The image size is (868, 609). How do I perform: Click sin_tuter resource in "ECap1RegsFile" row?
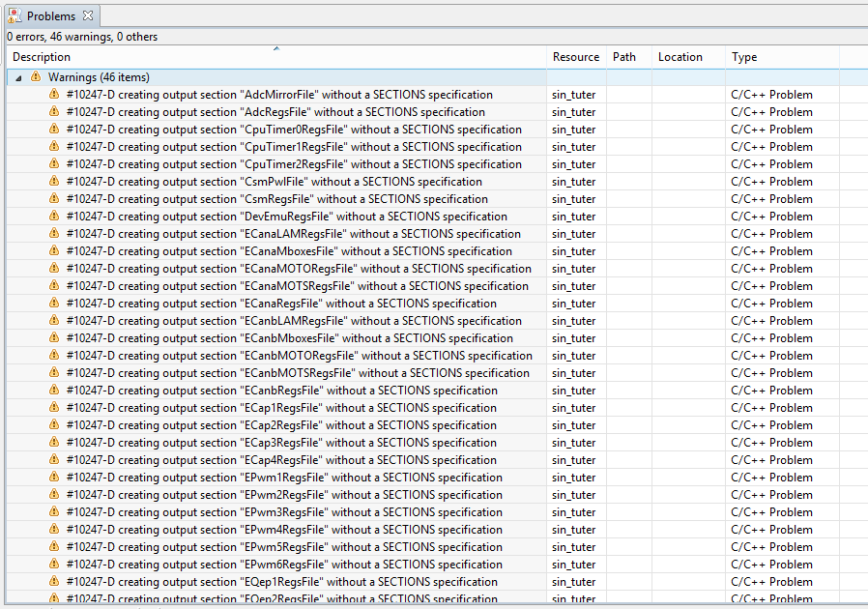[x=573, y=408]
